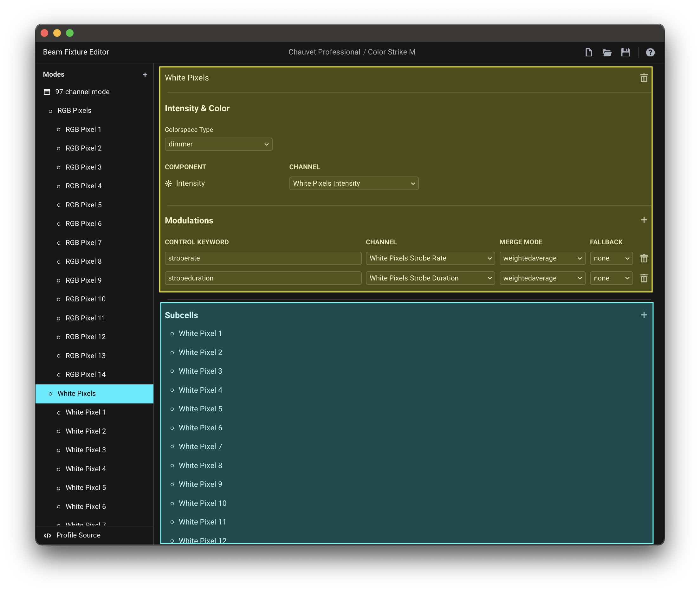Select RGB Pixel 10 in sidebar

pyautogui.click(x=95, y=299)
